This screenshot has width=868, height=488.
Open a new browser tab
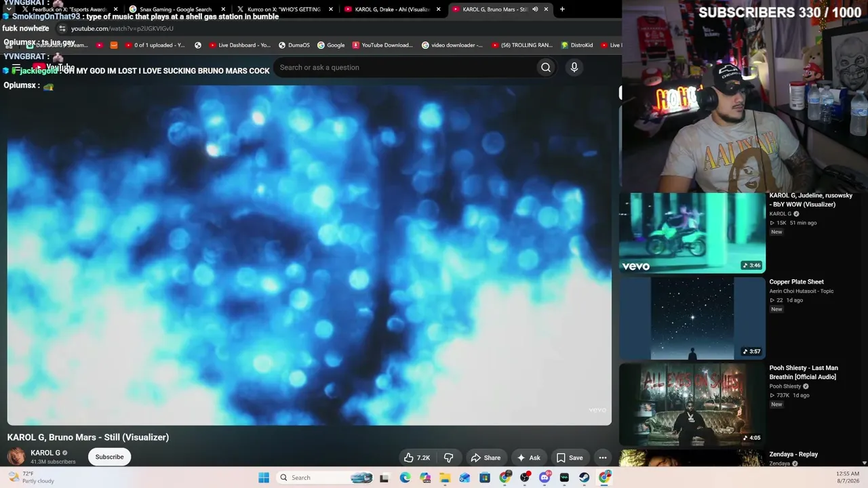click(562, 9)
